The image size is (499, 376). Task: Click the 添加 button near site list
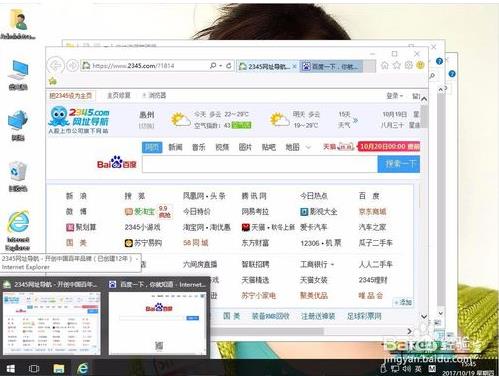tap(403, 302)
